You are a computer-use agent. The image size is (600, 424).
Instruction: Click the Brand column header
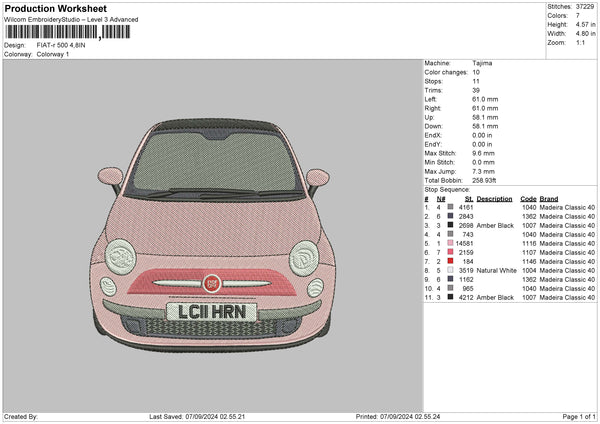[549, 198]
